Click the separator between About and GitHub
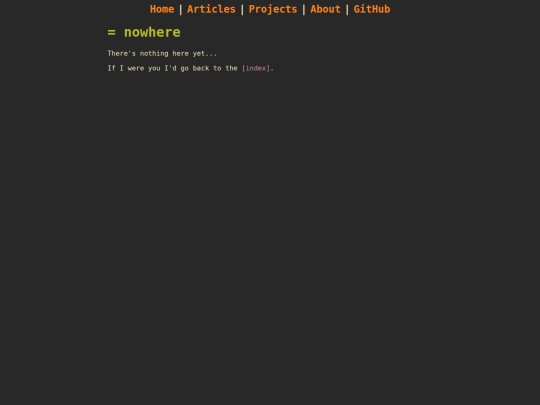The image size is (540, 405). tap(347, 9)
